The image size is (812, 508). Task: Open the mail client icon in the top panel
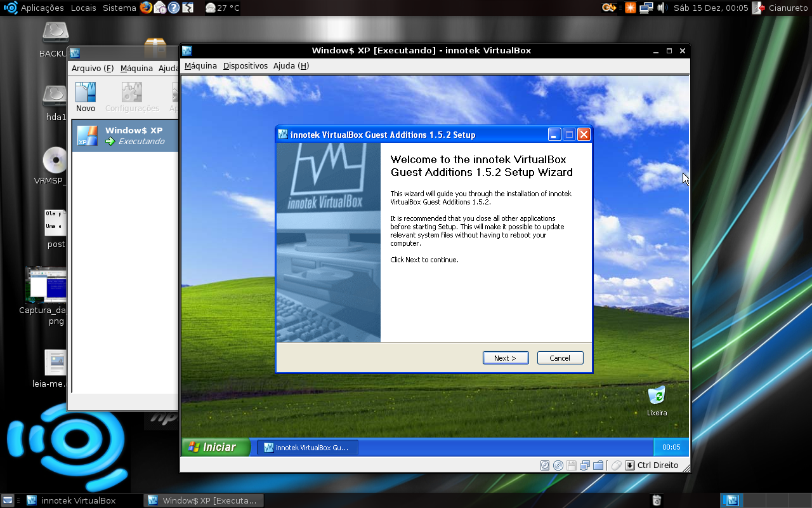click(160, 8)
